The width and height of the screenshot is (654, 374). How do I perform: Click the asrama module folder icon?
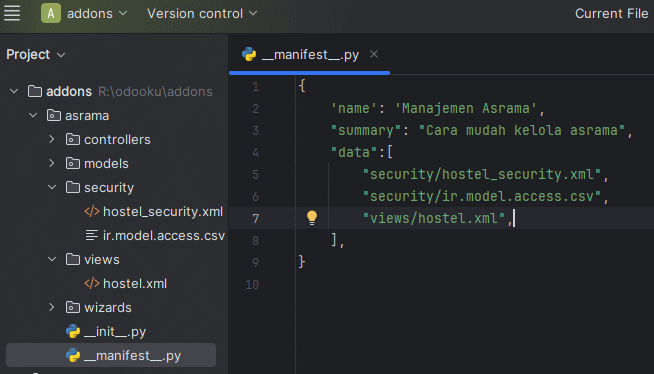pos(53,115)
